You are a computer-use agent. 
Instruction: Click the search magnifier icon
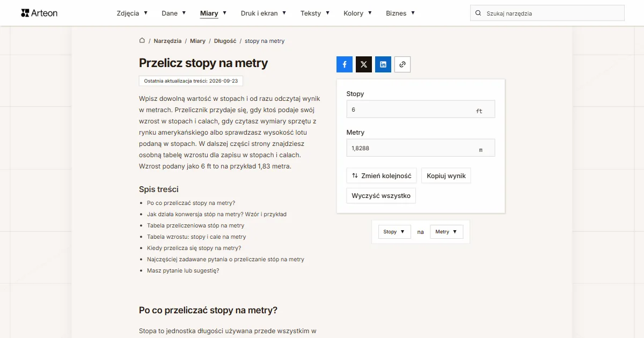tap(478, 13)
